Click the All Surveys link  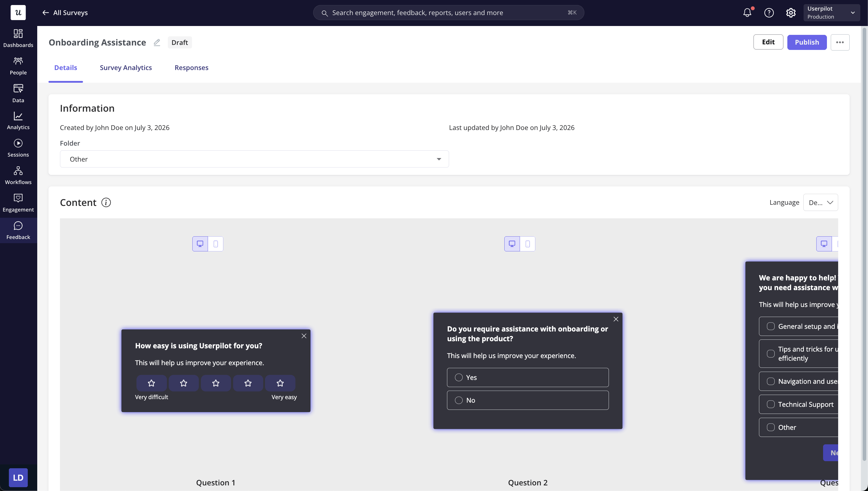click(x=70, y=13)
